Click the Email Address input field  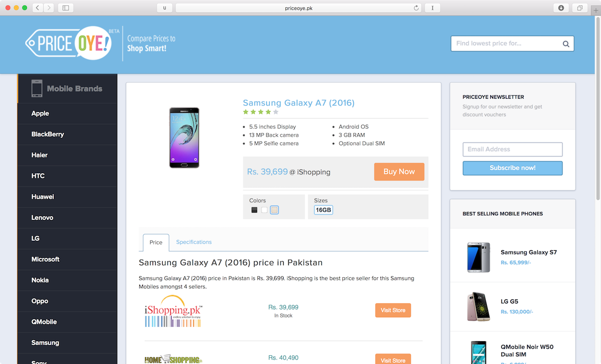[513, 149]
